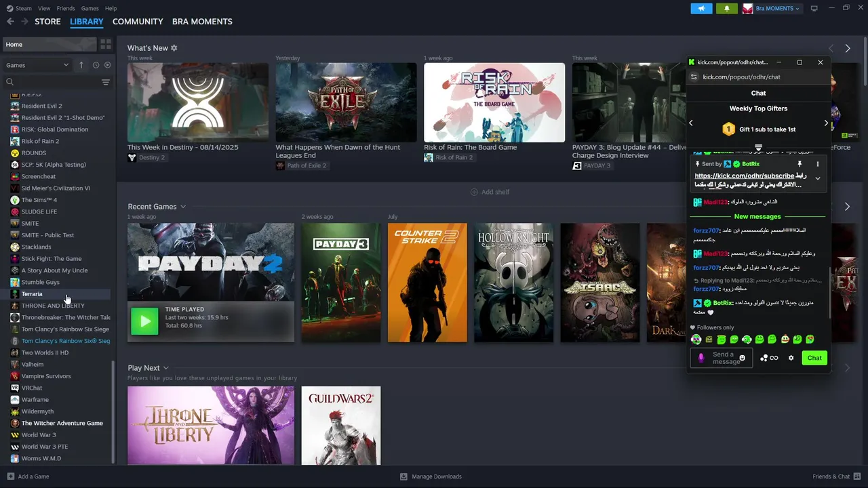
Task: Open the Friends menu
Action: tap(66, 8)
